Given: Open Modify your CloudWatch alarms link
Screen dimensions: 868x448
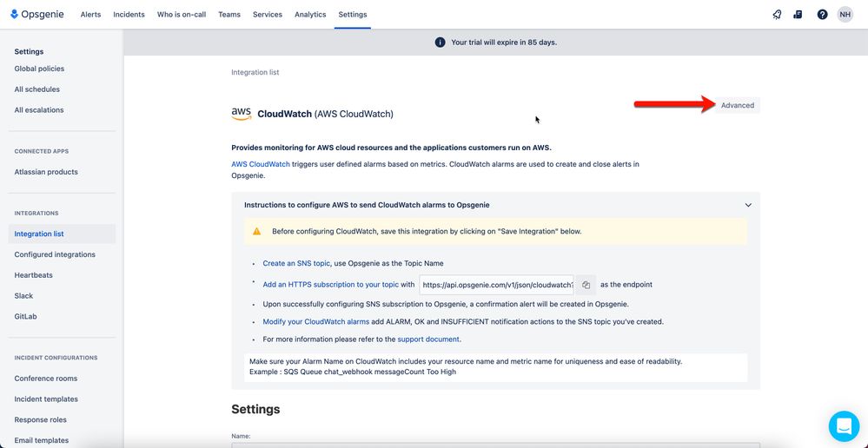Looking at the screenshot, I should click(x=316, y=321).
